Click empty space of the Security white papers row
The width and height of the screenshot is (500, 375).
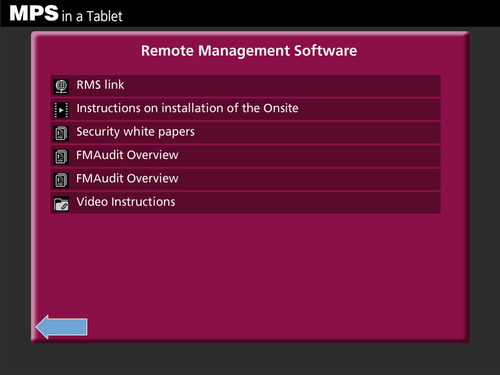coord(317,133)
